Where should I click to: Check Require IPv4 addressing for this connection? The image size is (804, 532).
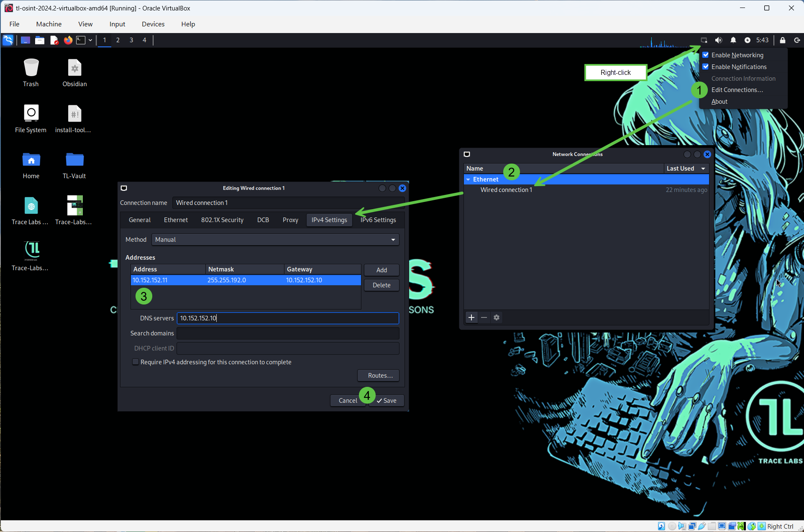(135, 362)
